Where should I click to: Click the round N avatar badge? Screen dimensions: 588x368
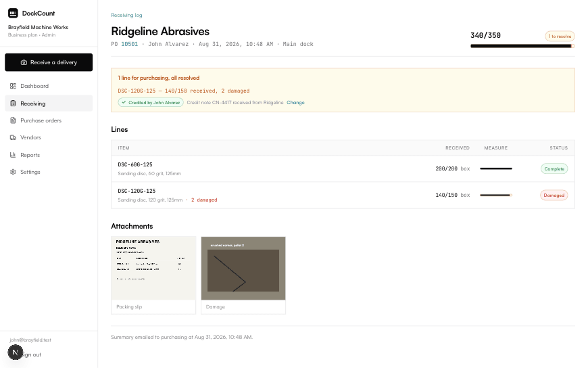[15, 352]
